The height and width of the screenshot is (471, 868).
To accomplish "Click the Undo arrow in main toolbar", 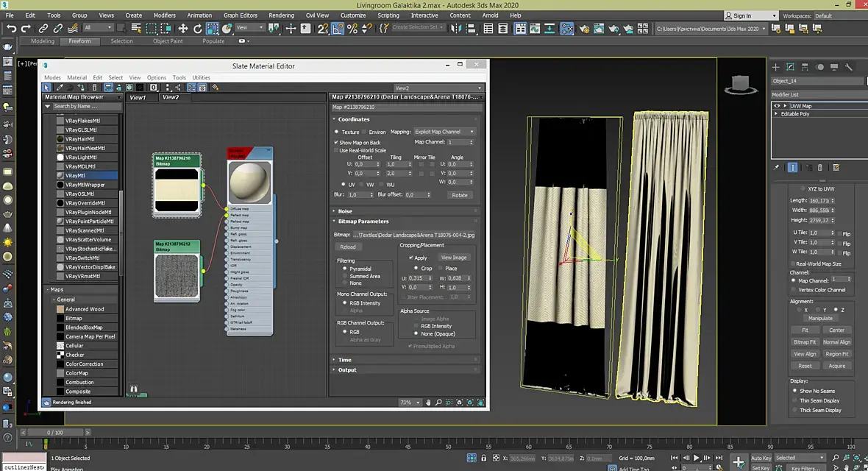I will (x=11, y=28).
